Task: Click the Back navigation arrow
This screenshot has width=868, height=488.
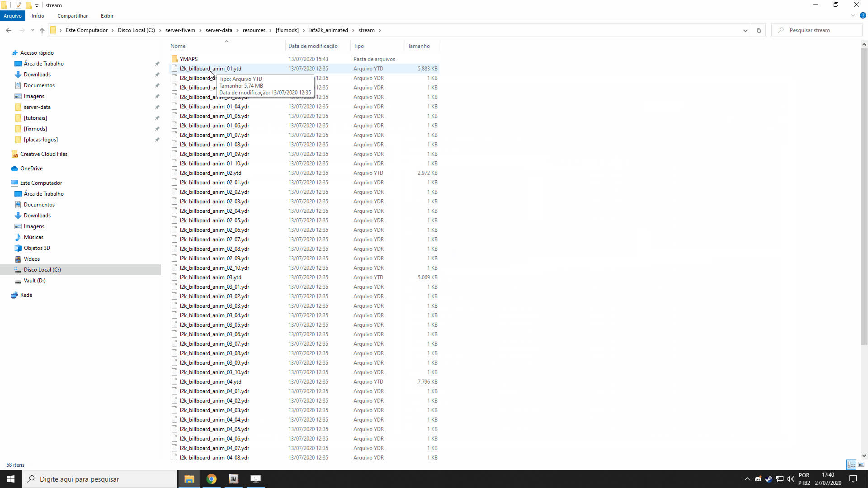Action: coord(9,30)
